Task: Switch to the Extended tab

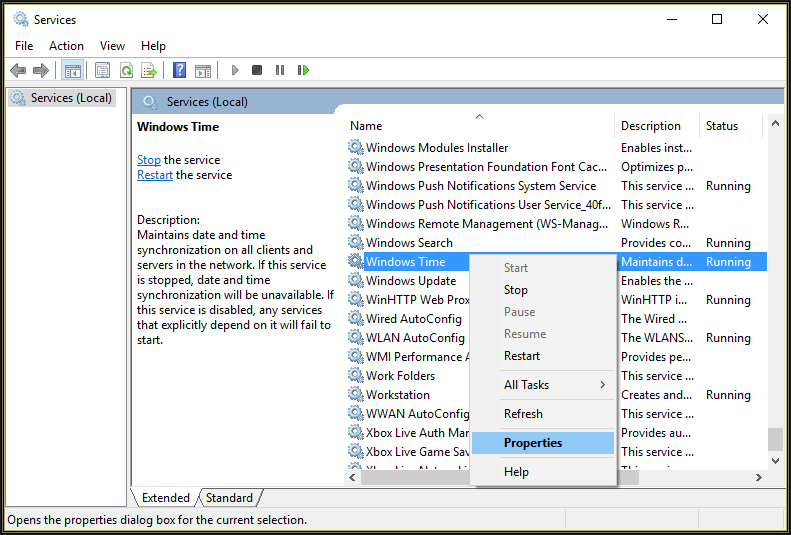Action: pyautogui.click(x=165, y=498)
